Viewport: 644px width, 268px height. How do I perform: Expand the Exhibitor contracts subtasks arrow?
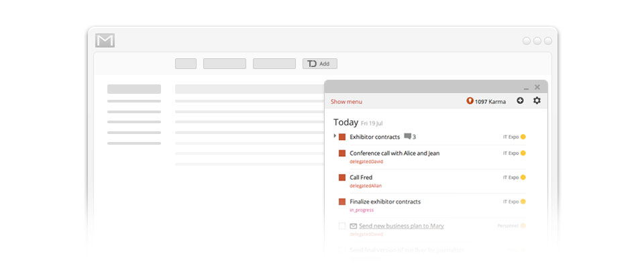click(x=335, y=136)
